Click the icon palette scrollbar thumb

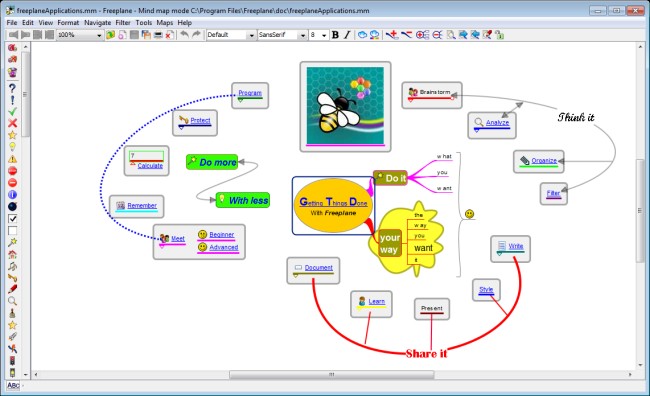[x=26, y=94]
